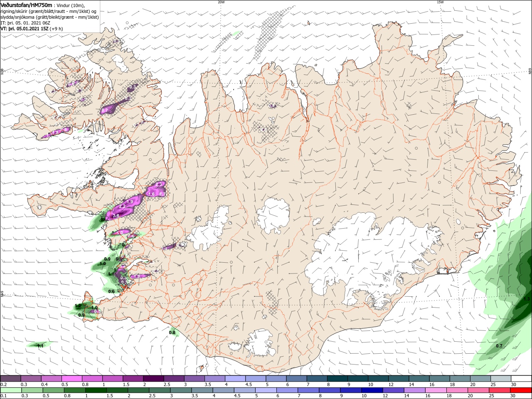The image size is (532, 399).
Task: Select bottom-row green swatch labeled 0.5
Action: click(53, 390)
